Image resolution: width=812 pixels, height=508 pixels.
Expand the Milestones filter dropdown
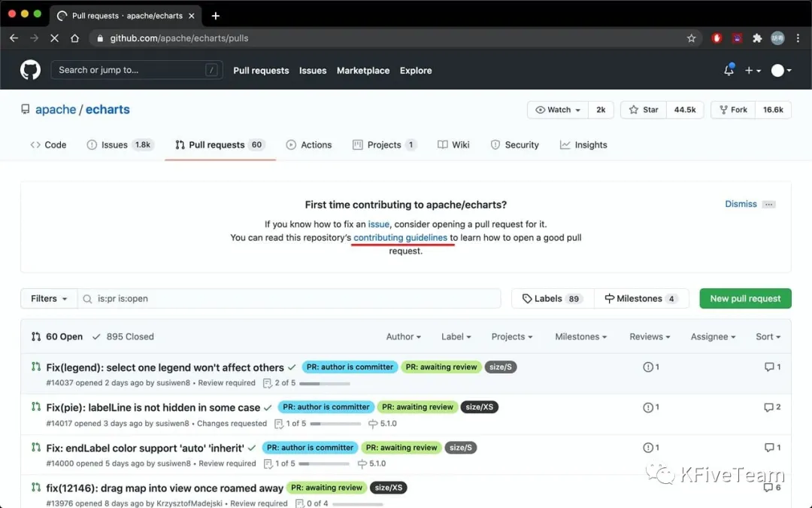[x=581, y=337]
